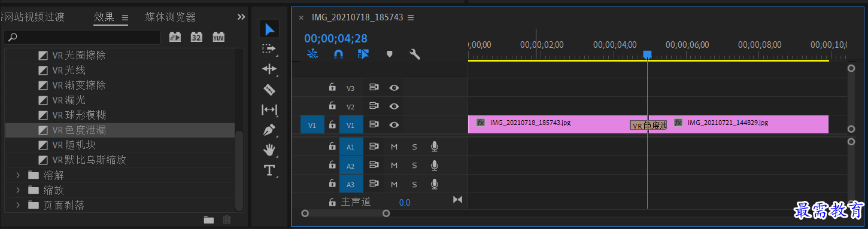Screen dimensions: 868x229
Task: Mute audio track A1
Action: click(394, 146)
